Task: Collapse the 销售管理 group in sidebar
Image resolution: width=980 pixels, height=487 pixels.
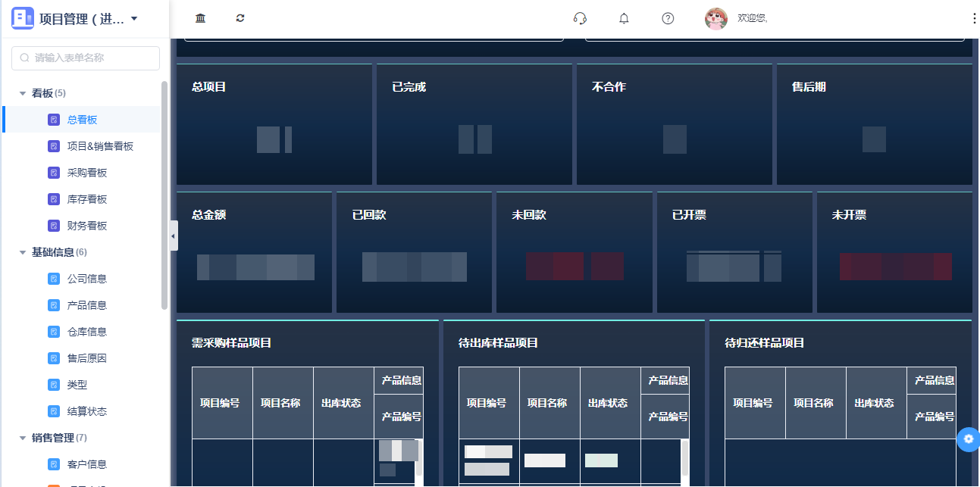Action: click(x=23, y=438)
